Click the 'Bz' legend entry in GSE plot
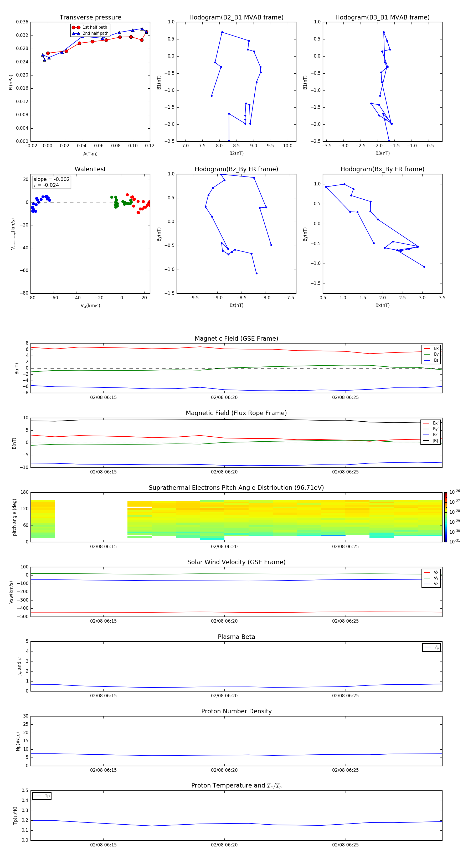The width and height of the screenshot is (473, 868). pyautogui.click(x=431, y=360)
